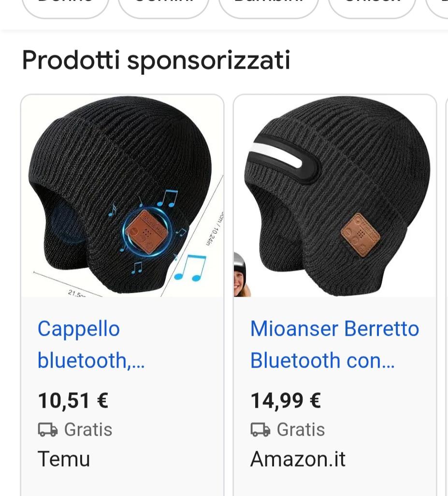Image resolution: width=448 pixels, height=496 pixels.
Task: Click Gratis shipping label on Temu card
Action: [88, 429]
